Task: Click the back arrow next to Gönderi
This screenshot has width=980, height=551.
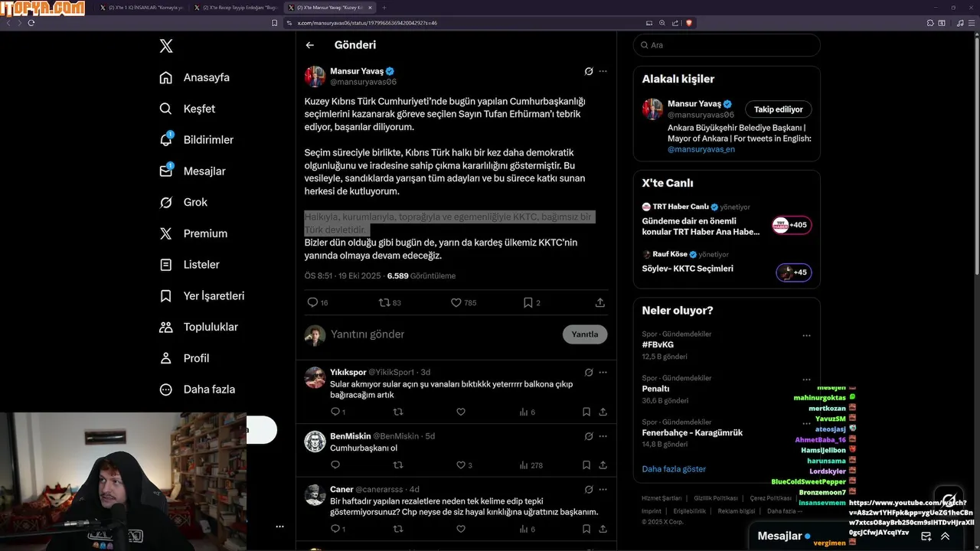Action: (310, 45)
